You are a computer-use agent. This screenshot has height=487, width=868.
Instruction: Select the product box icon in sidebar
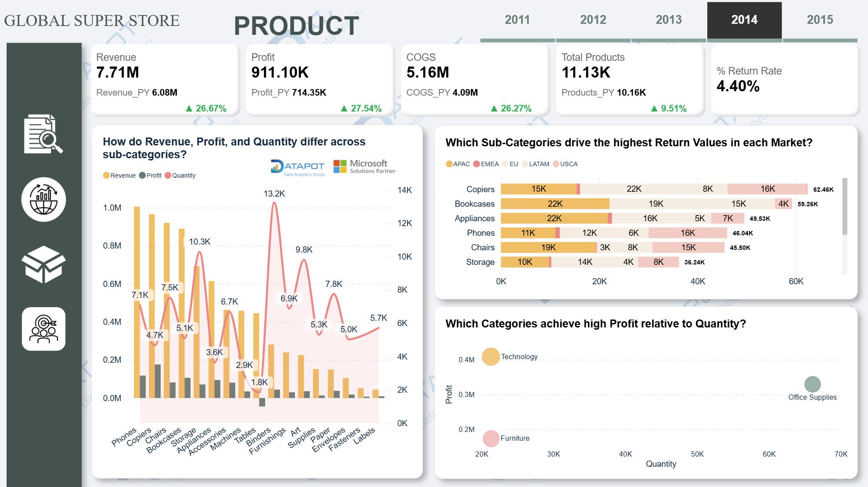(x=44, y=264)
